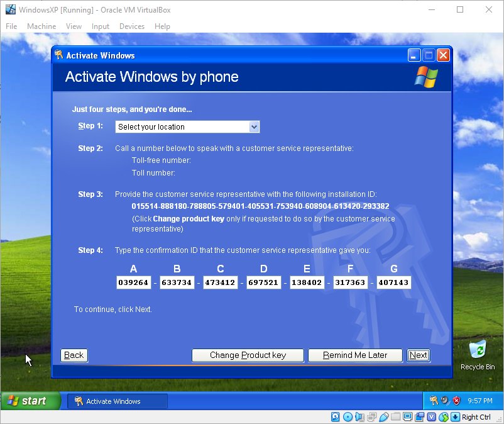Click the Windows XP start button

(x=30, y=401)
